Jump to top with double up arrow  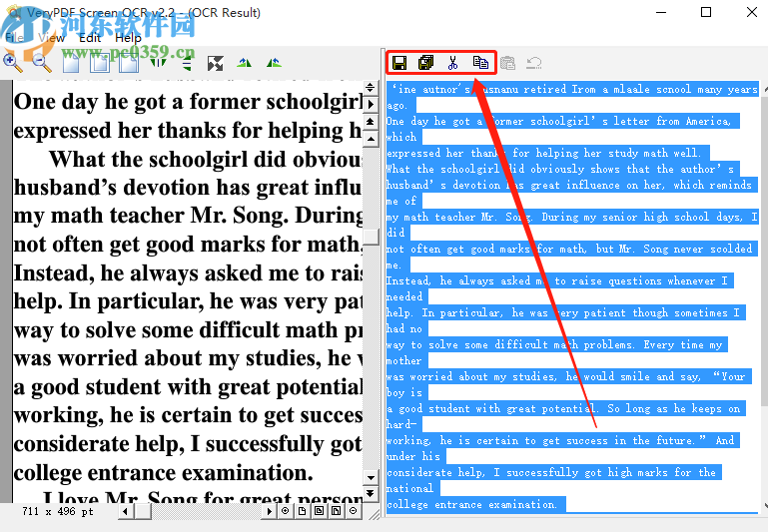tap(371, 122)
